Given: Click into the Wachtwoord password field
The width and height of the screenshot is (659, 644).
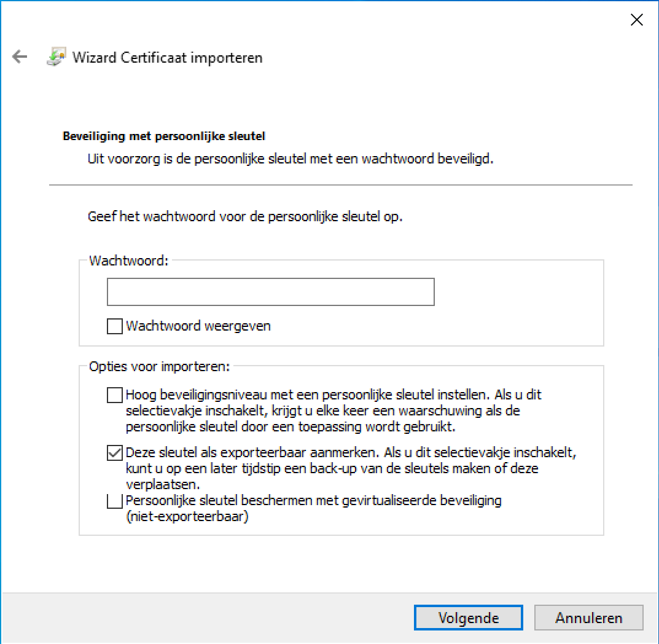Looking at the screenshot, I should (270, 292).
